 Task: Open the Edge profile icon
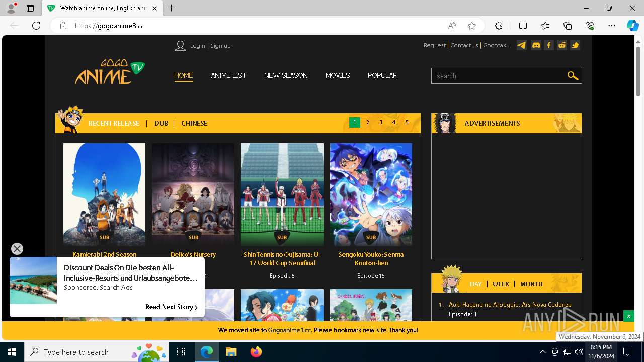coord(11,8)
